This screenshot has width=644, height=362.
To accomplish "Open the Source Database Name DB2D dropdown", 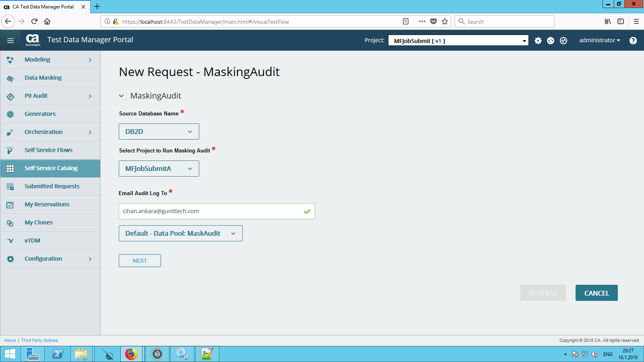I will click(159, 132).
